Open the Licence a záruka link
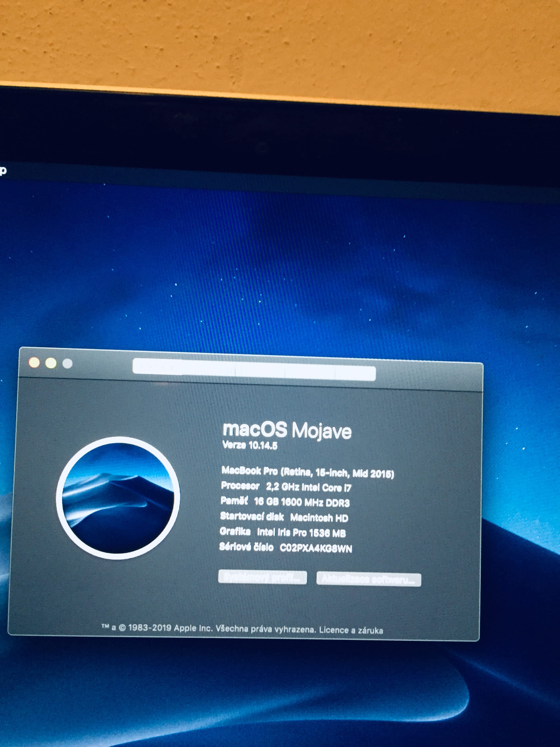The height and width of the screenshot is (747, 560). pyautogui.click(x=351, y=630)
